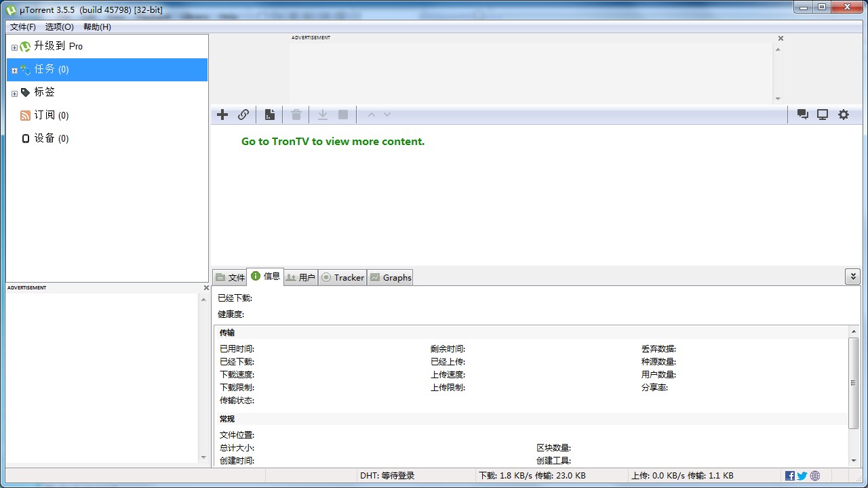The height and width of the screenshot is (488, 868).
Task: Select 设备 (0) in the sidebar
Action: pyautogui.click(x=50, y=138)
